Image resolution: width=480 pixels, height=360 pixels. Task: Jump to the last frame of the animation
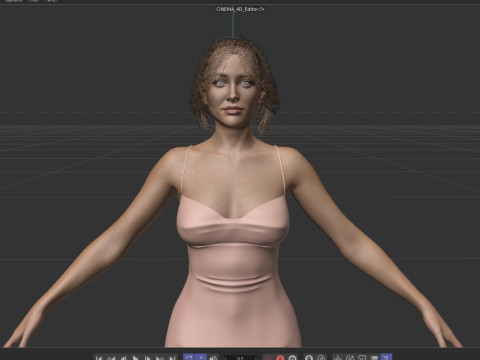172,358
